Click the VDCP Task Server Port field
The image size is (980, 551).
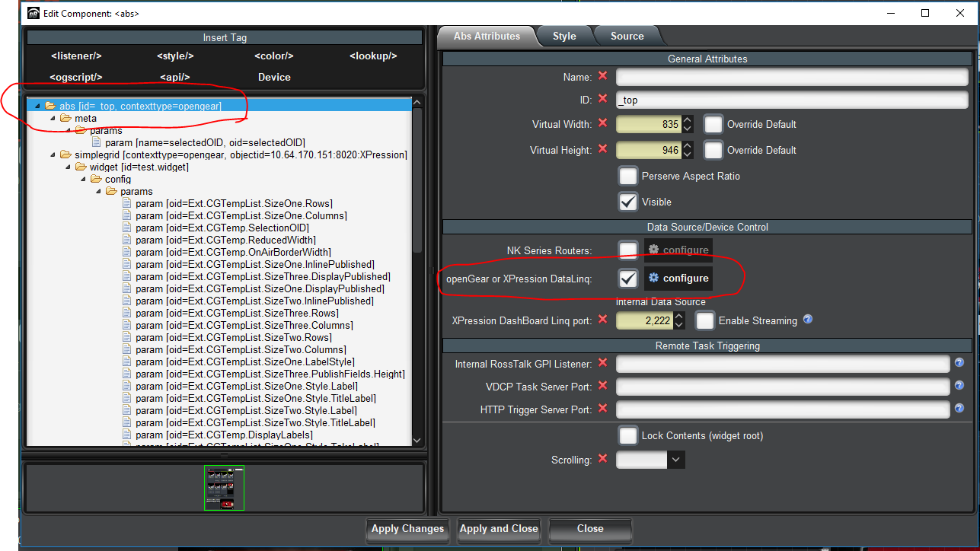pyautogui.click(x=783, y=387)
